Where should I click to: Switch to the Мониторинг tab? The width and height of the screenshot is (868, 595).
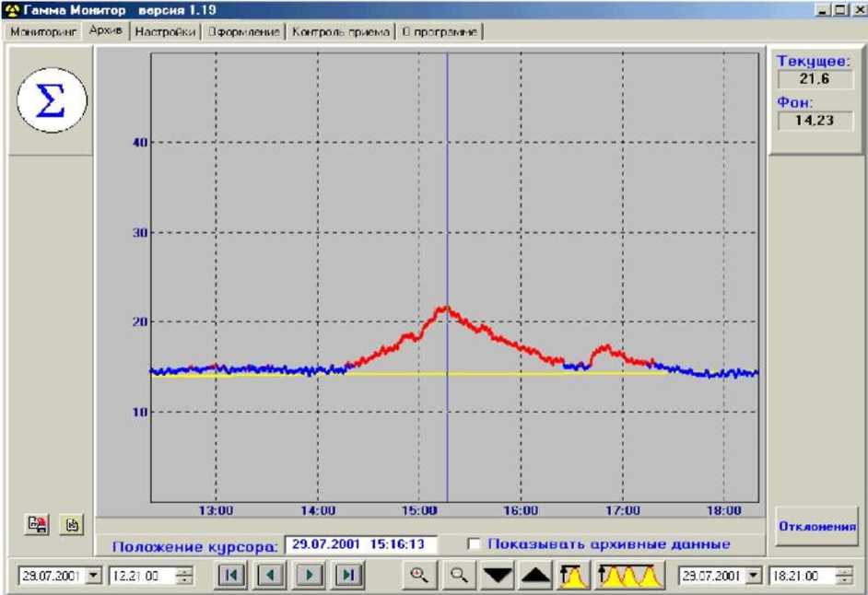[43, 31]
